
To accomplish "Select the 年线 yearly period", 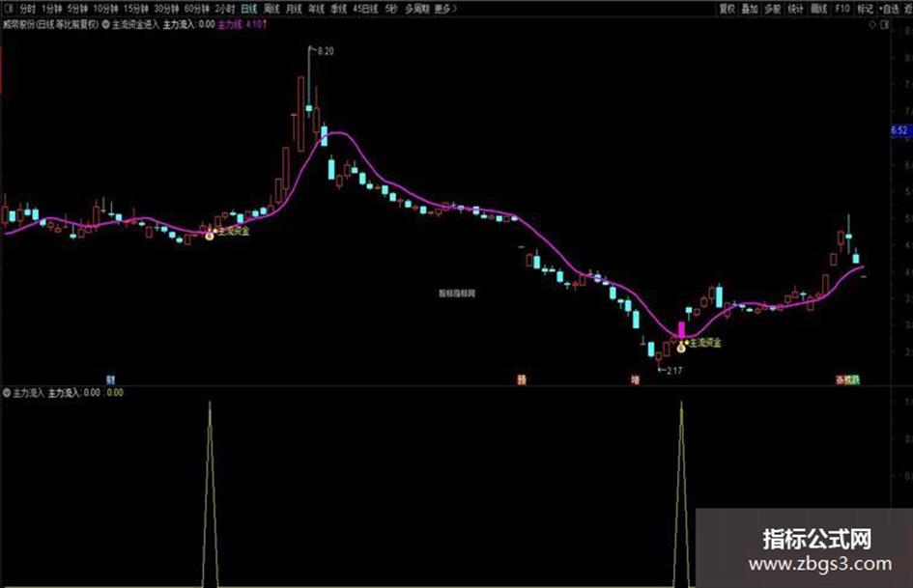I will point(316,9).
